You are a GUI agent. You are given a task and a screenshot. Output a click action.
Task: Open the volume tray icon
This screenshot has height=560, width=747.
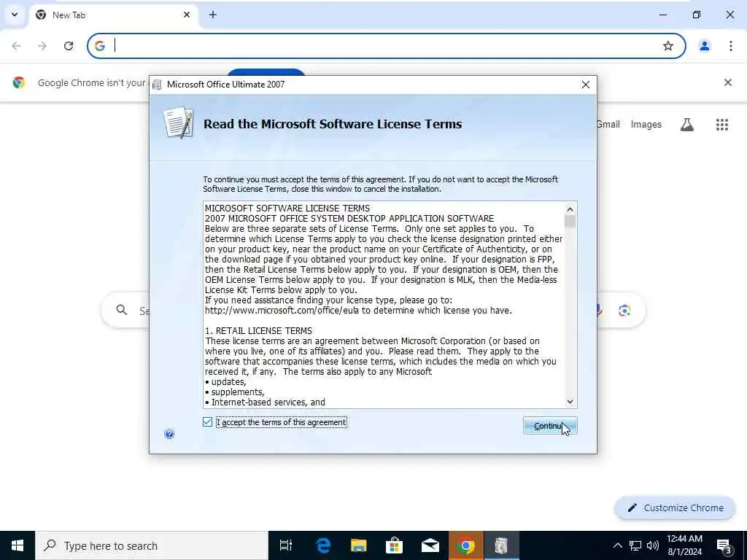(653, 545)
